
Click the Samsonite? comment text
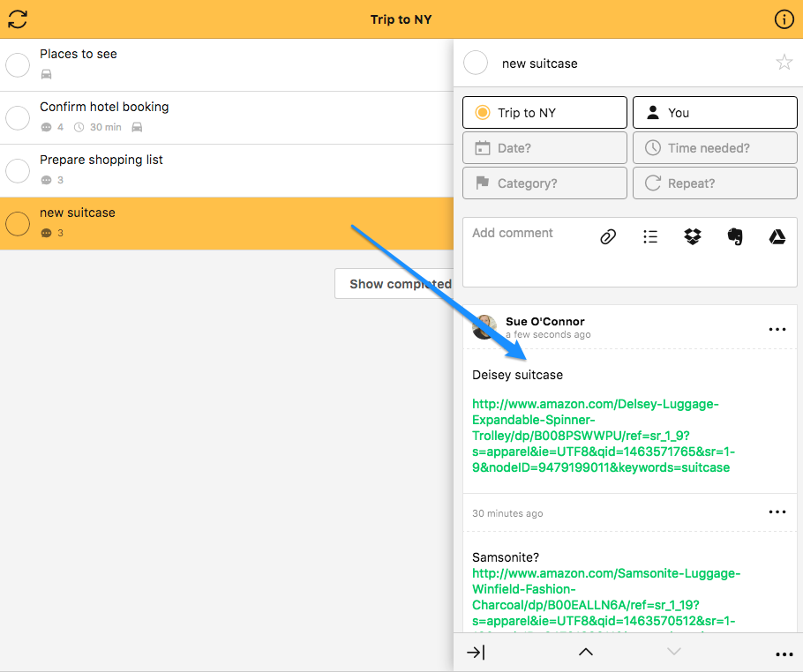click(505, 557)
